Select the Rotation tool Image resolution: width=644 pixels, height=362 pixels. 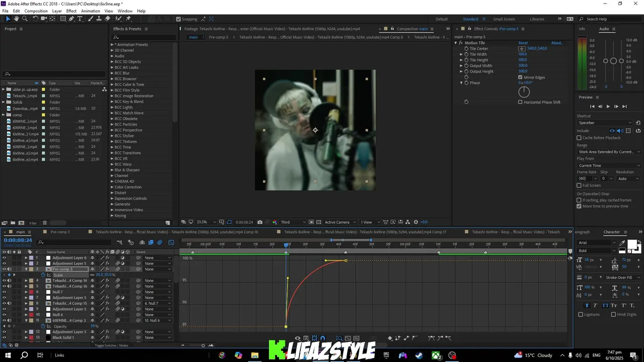[x=35, y=19]
